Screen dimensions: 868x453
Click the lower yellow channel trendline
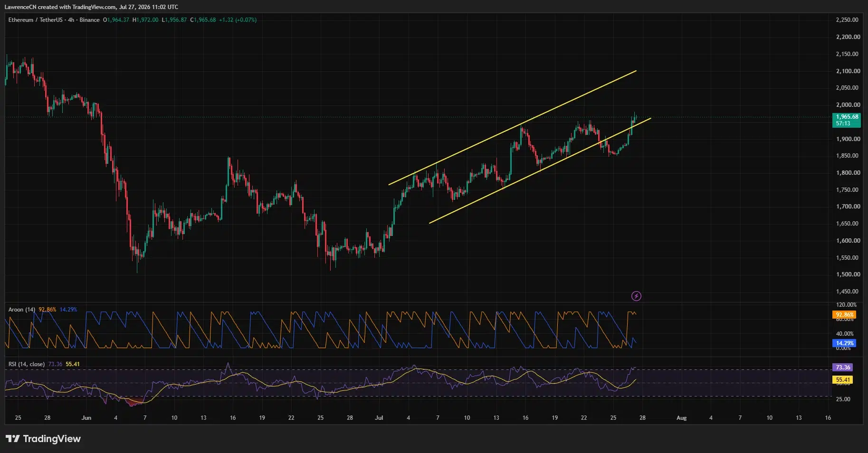tap(540, 170)
